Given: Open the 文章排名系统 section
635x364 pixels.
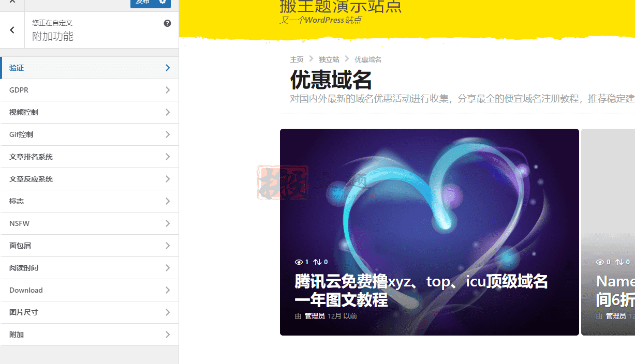Looking at the screenshot, I should (90, 157).
